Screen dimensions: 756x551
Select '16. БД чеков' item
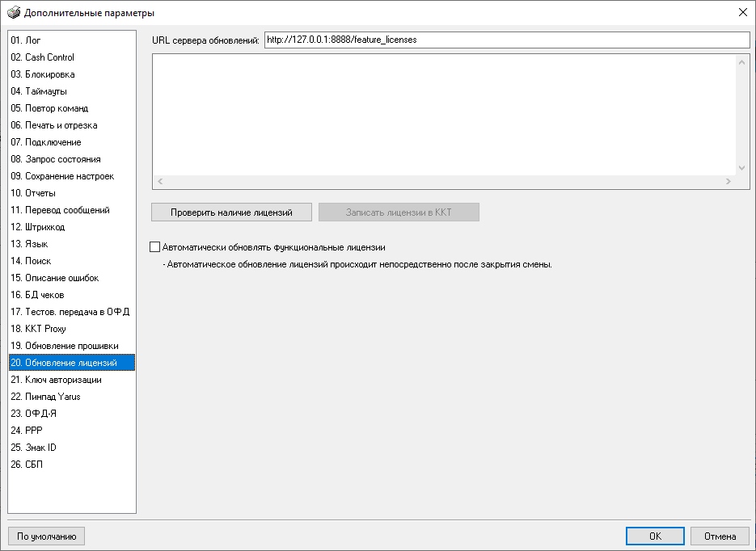37,295
